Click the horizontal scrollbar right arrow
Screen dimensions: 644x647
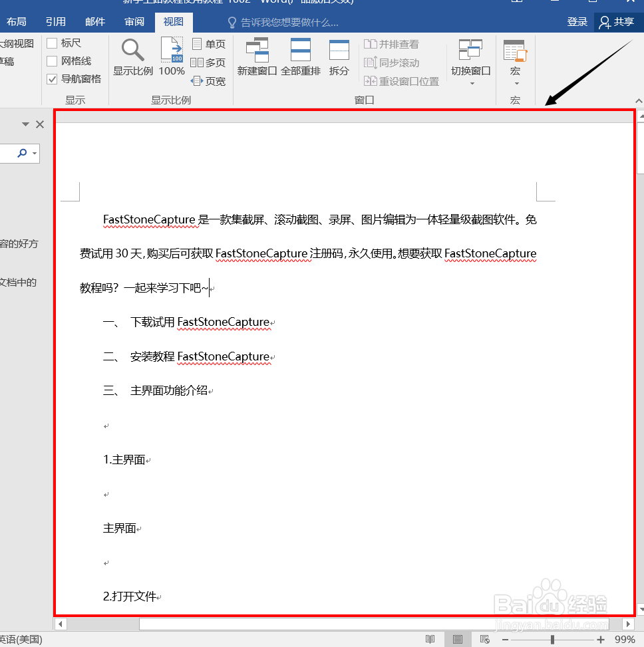(628, 624)
